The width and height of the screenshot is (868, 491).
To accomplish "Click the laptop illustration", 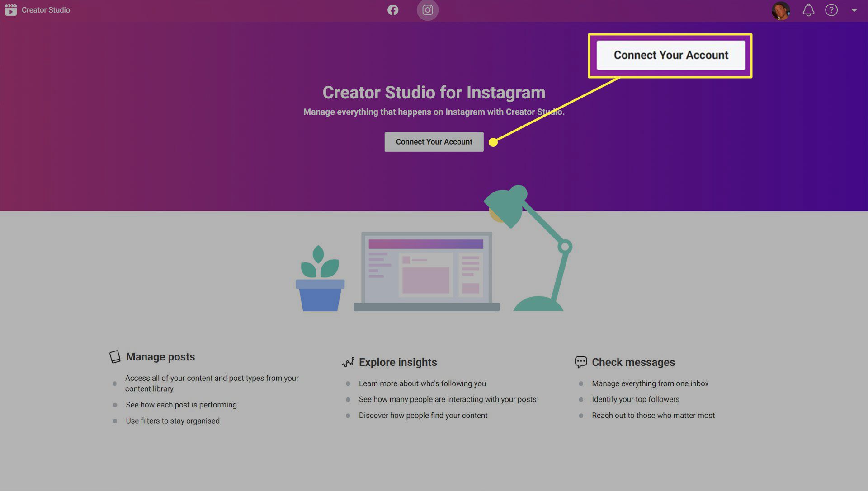I will coord(426,271).
